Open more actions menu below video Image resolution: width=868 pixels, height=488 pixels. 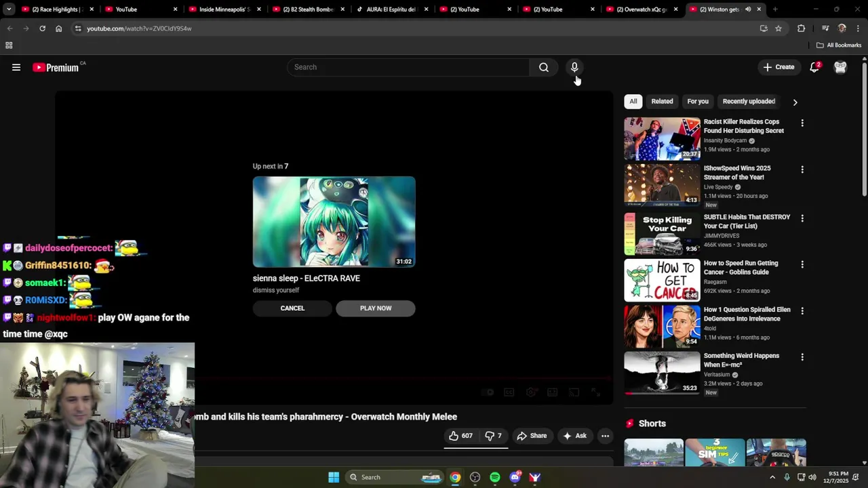(x=605, y=436)
